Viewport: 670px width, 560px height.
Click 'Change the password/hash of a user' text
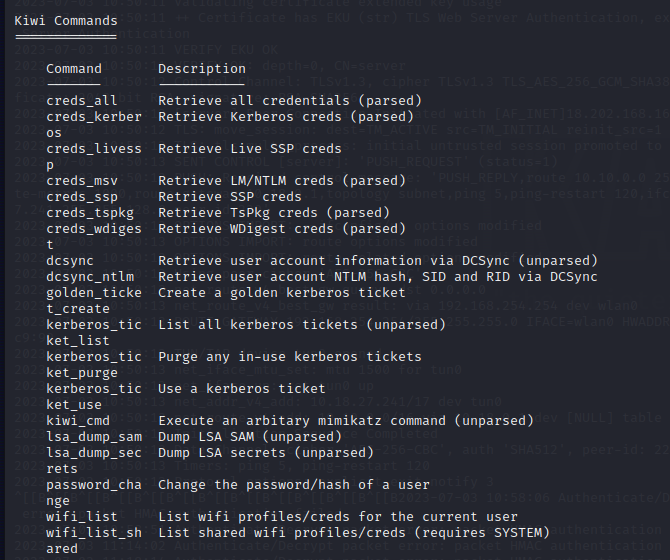pyautogui.click(x=294, y=485)
